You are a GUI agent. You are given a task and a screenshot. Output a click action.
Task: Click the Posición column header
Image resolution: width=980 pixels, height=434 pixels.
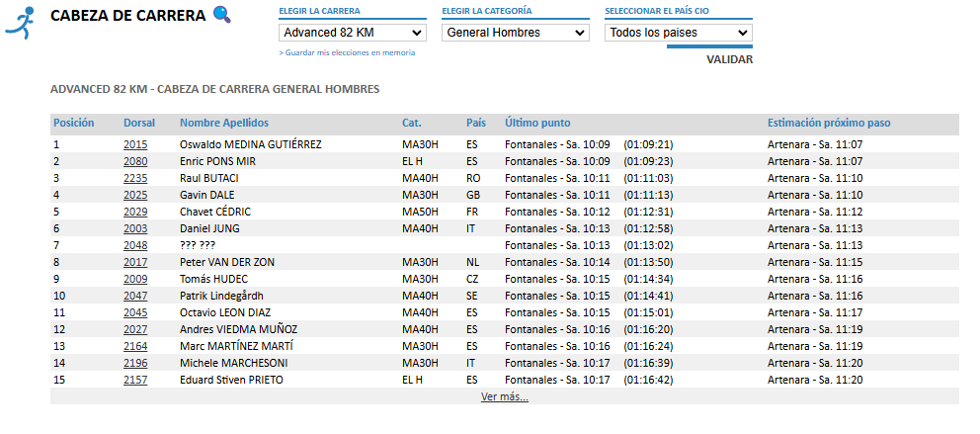coord(74,124)
